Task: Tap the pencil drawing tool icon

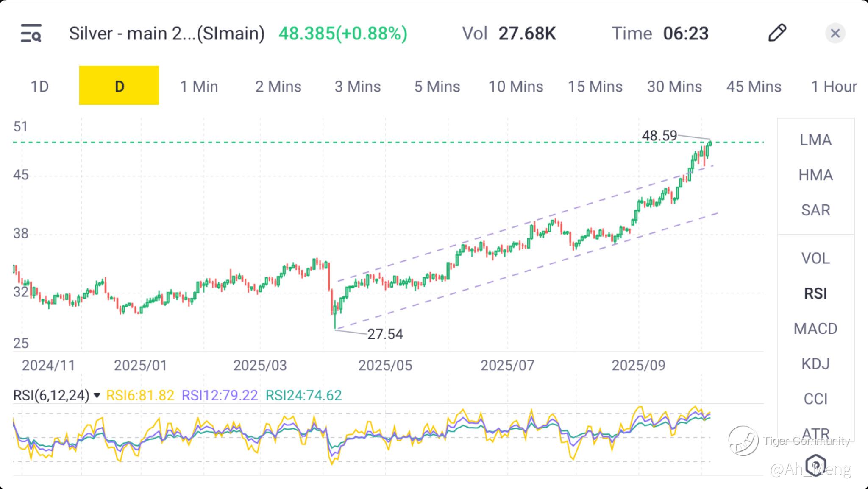Action: point(777,33)
